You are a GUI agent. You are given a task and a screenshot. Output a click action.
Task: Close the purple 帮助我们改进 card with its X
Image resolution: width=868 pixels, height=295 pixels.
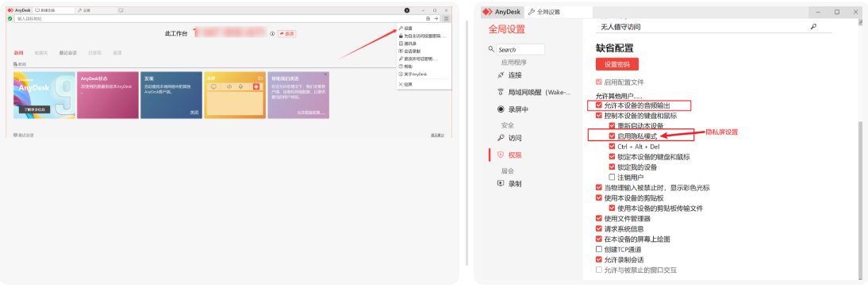click(325, 75)
